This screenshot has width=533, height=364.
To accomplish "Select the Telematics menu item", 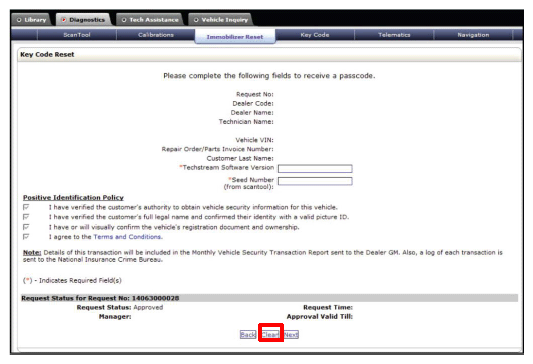I will point(394,35).
